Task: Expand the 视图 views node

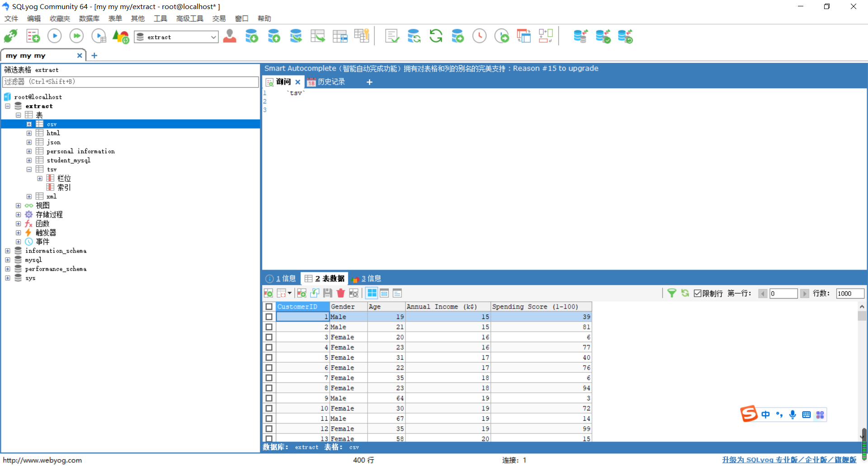Action: (19, 205)
